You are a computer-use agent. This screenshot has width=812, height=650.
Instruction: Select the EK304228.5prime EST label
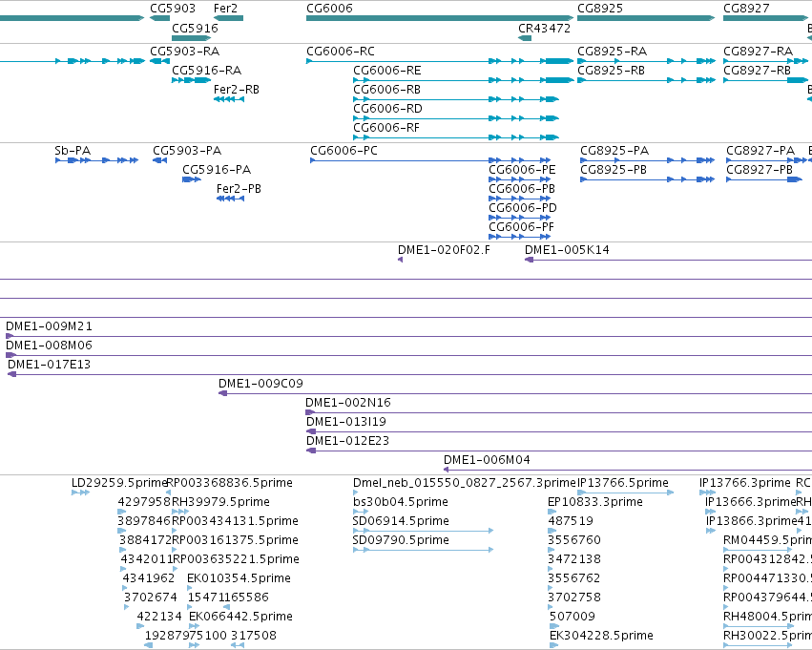click(x=601, y=636)
